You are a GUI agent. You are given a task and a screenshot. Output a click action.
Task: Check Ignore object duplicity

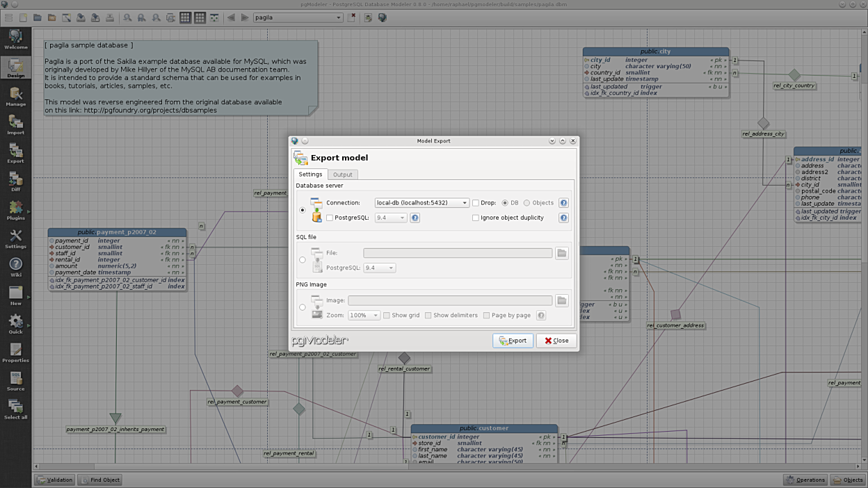click(x=476, y=218)
